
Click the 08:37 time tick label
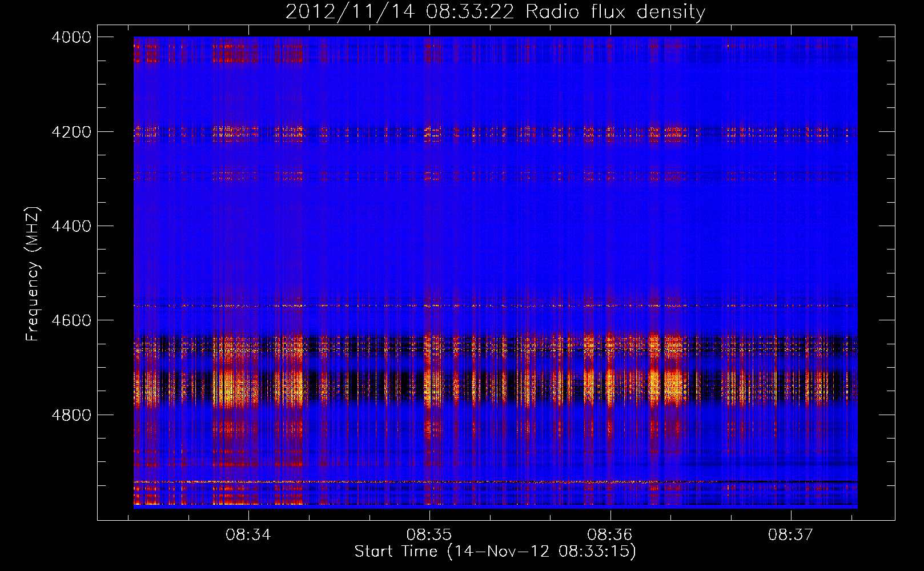pos(790,535)
